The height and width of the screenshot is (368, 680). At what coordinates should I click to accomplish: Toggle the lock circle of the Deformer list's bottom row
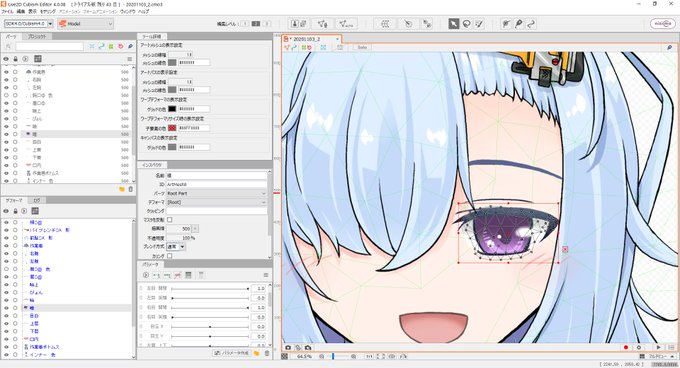click(x=15, y=355)
